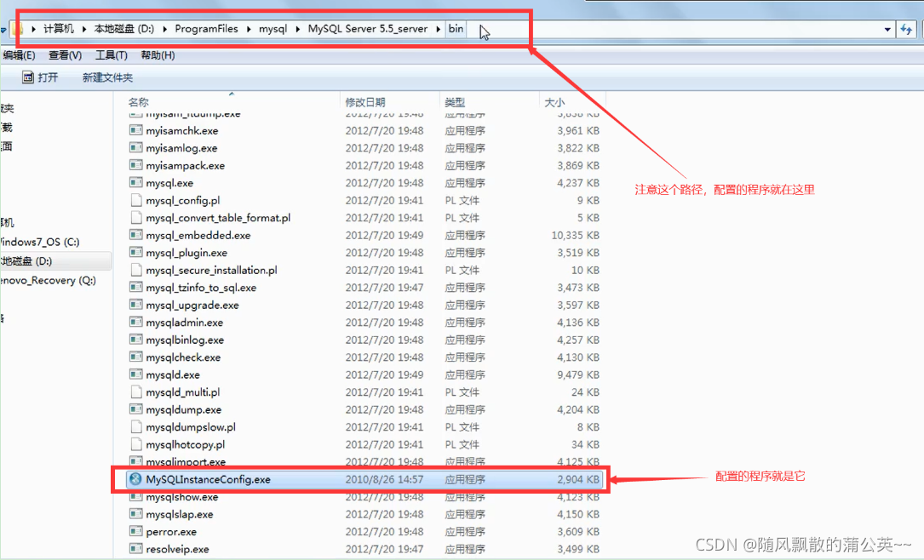Navigate to ProgramFiles in breadcrumb
The height and width of the screenshot is (560, 924).
(206, 29)
